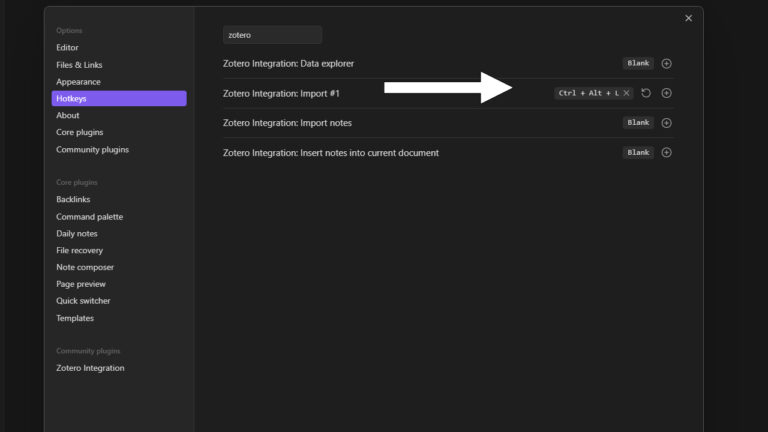Open Community plugins settings
The width and height of the screenshot is (768, 432).
pos(92,150)
